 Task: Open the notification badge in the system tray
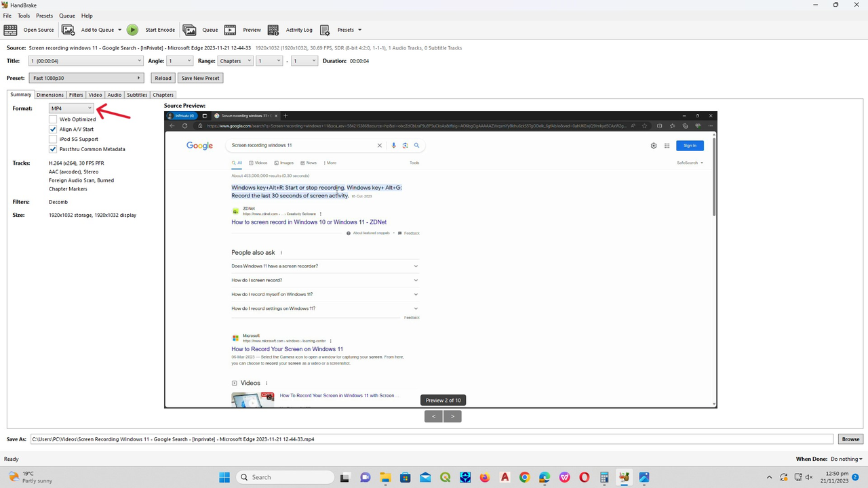(856, 477)
